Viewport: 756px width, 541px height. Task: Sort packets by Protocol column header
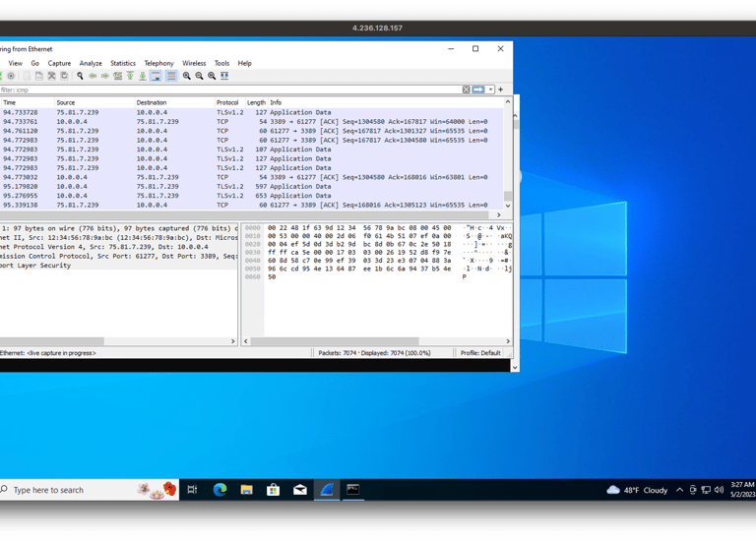point(227,102)
